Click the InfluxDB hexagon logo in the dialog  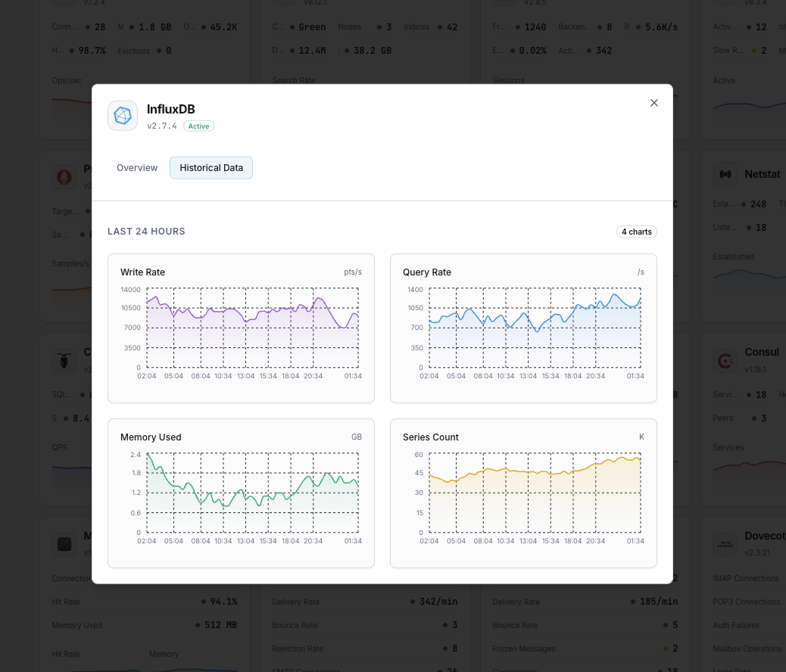tap(122, 115)
